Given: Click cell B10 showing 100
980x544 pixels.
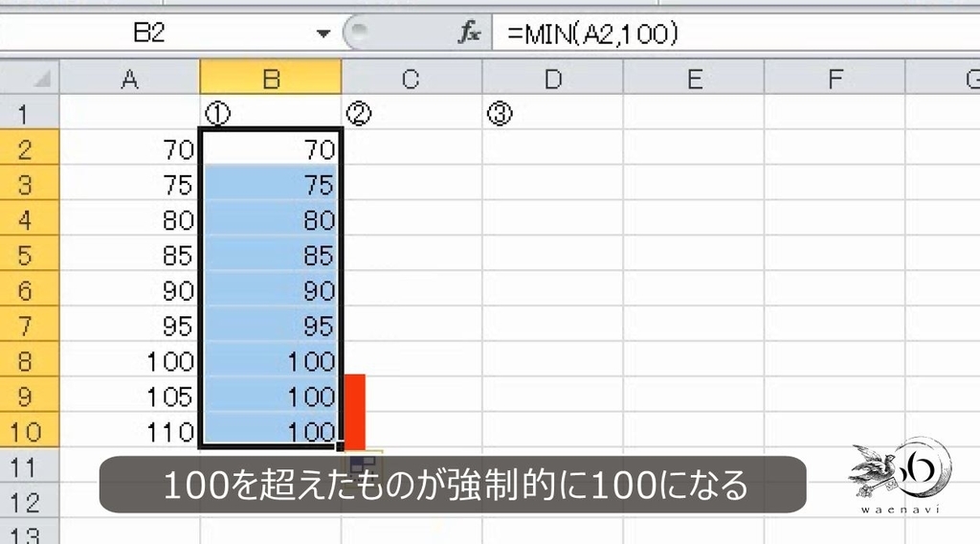Looking at the screenshot, I should click(x=271, y=430).
